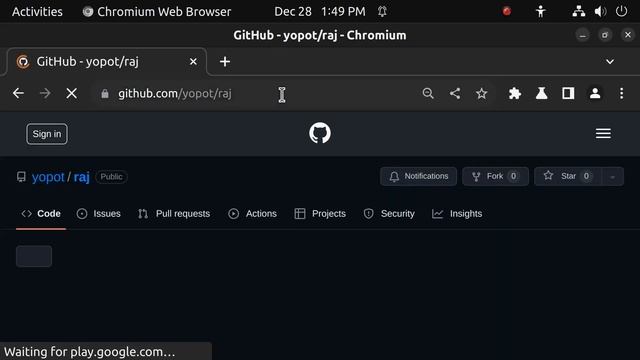Toggle the side panel icon
The width and height of the screenshot is (640, 360).
tap(568, 93)
